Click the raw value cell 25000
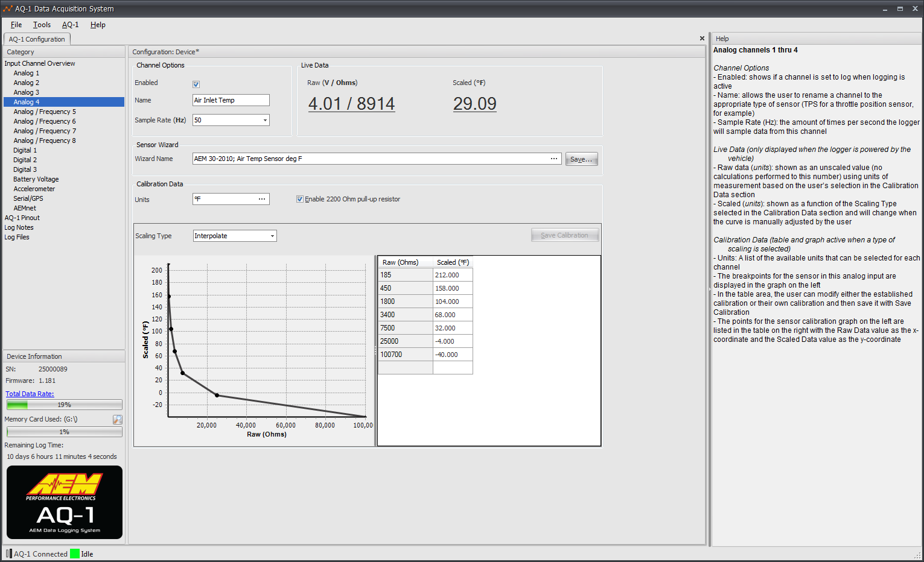This screenshot has height=562, width=924. coord(406,341)
